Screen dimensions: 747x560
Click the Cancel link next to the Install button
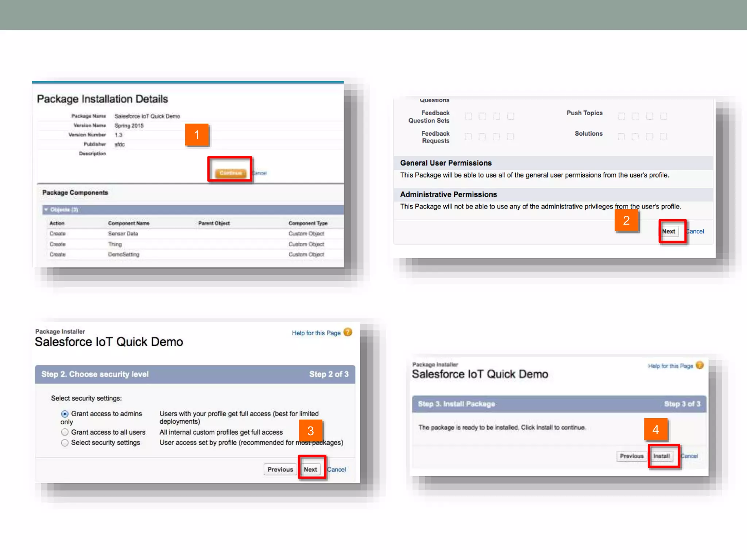[x=690, y=456]
